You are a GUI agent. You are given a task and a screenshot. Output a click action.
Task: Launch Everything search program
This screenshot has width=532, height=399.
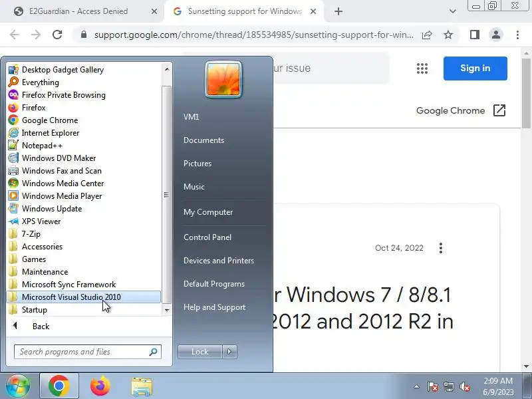[84, 82]
